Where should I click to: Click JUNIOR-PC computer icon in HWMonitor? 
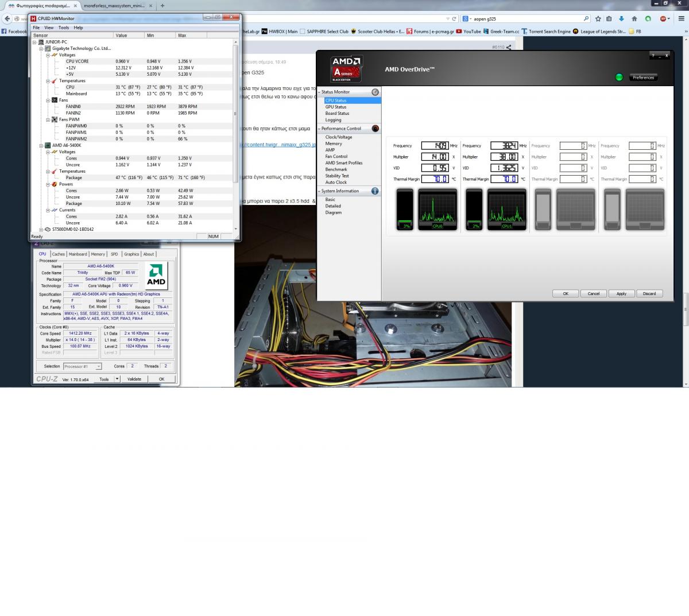[x=41, y=42]
